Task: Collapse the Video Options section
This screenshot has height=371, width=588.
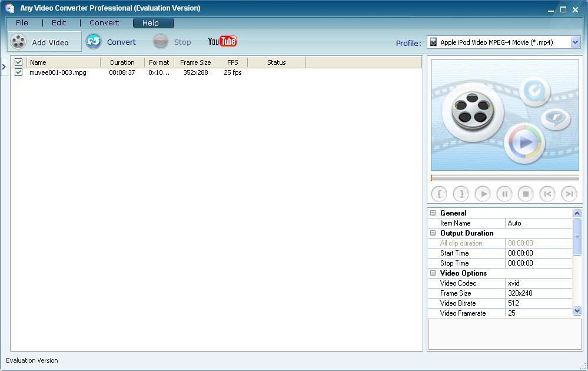Action: tap(433, 273)
